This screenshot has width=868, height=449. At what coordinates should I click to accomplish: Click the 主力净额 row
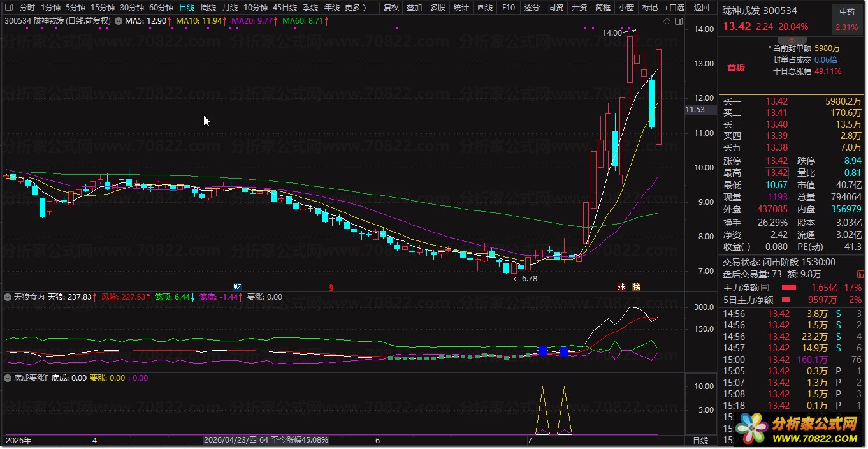coord(792,288)
